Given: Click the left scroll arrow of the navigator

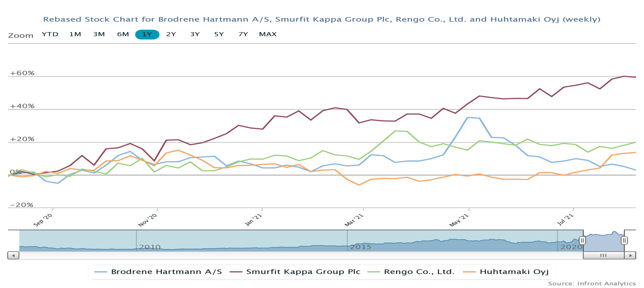Looking at the screenshot, I should tap(13, 255).
